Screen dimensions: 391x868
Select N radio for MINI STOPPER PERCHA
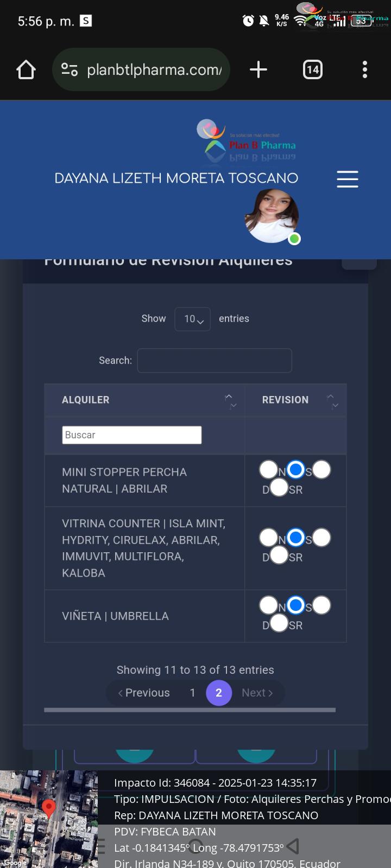click(x=268, y=469)
